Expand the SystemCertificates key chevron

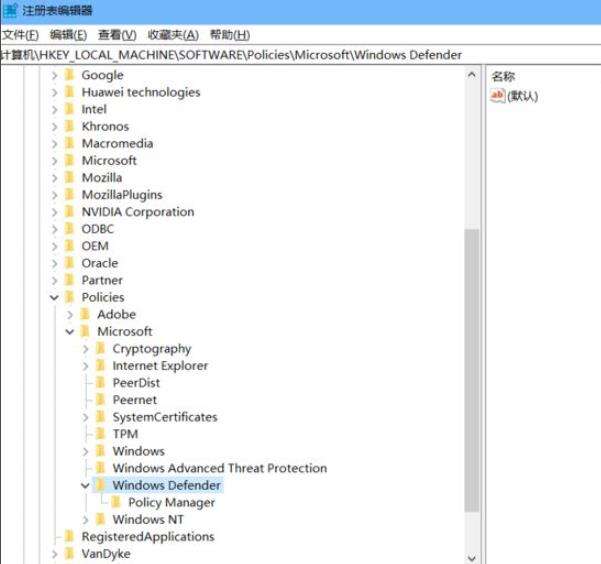point(85,418)
